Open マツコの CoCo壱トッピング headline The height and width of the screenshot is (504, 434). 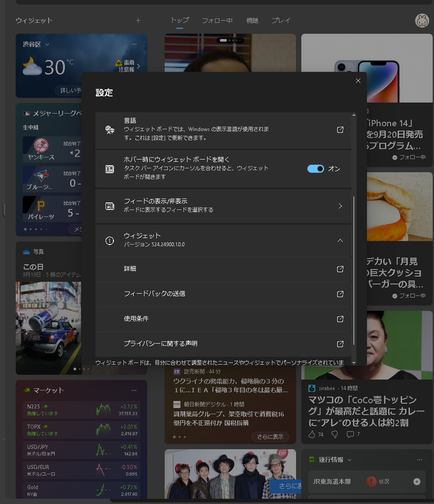point(367,411)
